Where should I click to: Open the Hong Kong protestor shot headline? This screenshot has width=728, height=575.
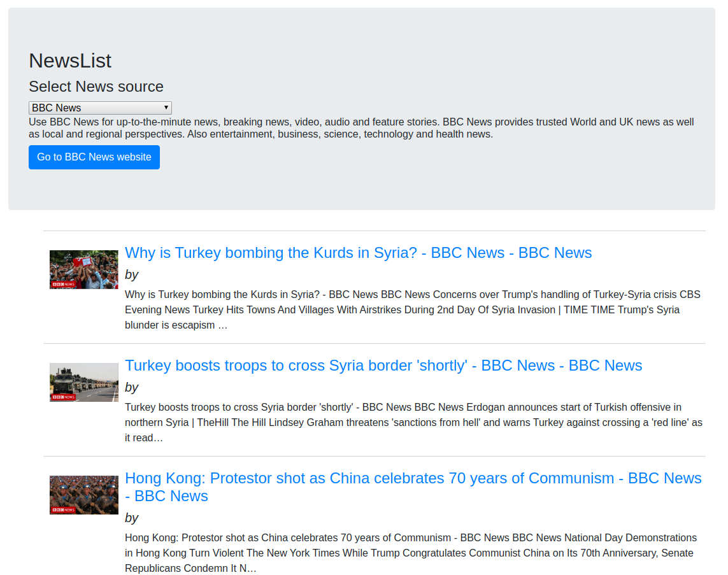click(x=413, y=487)
